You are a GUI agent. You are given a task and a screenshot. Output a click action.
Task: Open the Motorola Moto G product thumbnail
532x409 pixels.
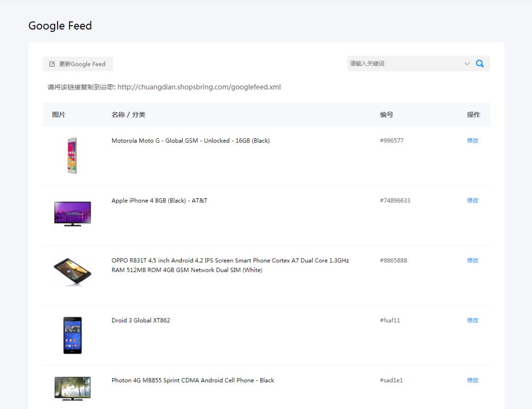point(72,156)
